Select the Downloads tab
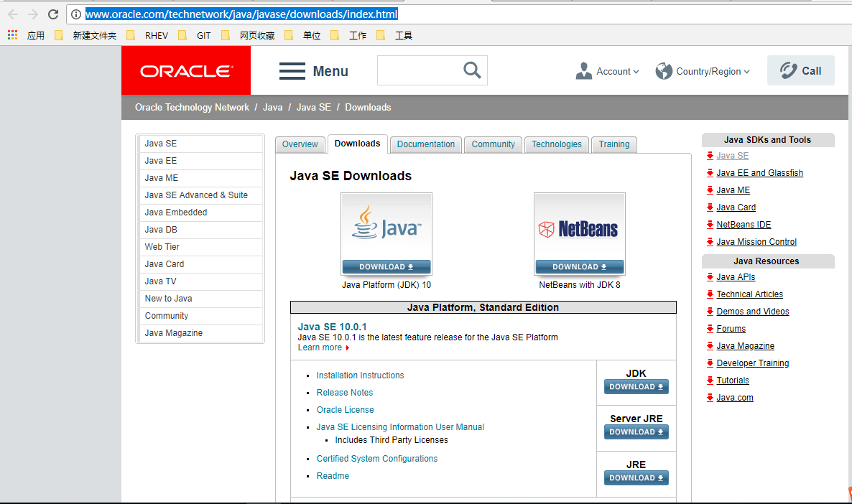The height and width of the screenshot is (504, 852). pos(358,144)
